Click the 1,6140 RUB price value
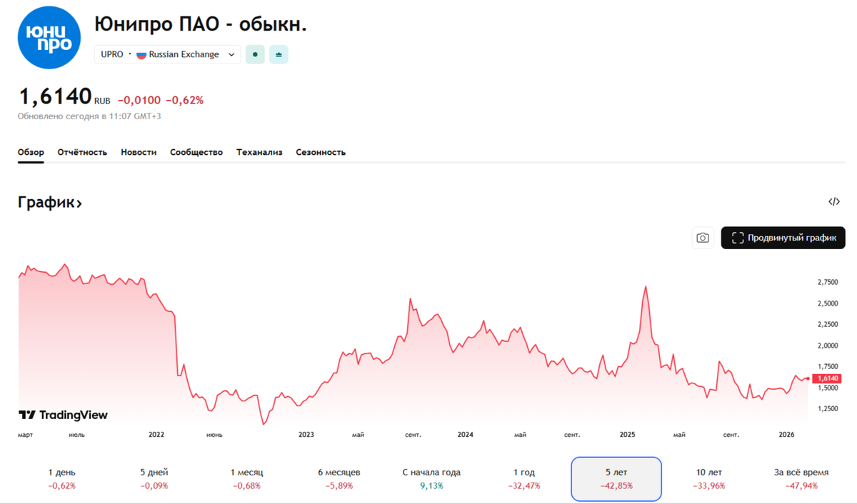This screenshot has width=857, height=504. click(x=64, y=96)
